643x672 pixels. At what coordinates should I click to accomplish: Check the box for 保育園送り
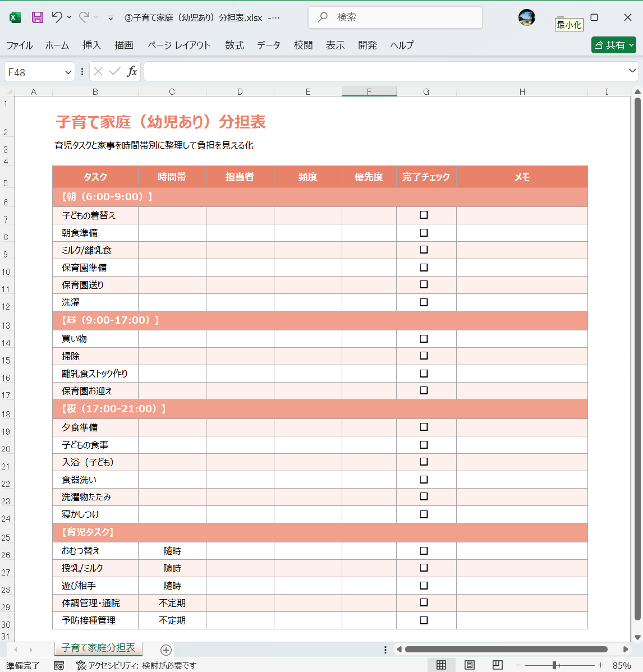tap(424, 284)
